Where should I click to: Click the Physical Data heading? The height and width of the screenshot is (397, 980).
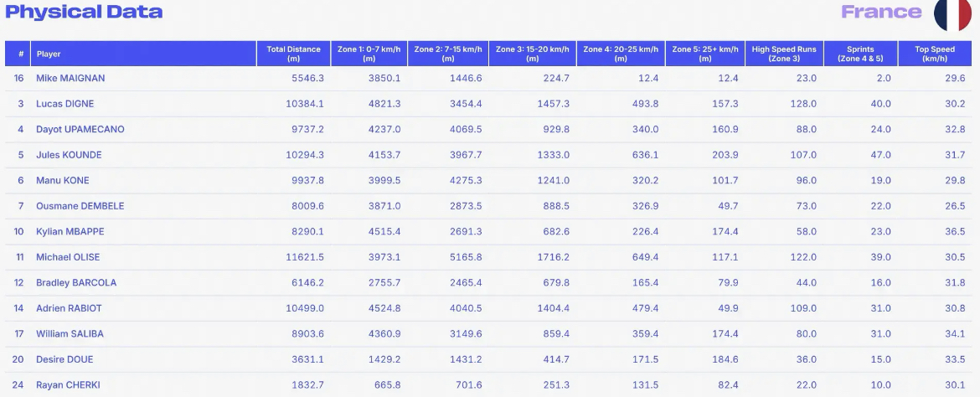tap(84, 12)
